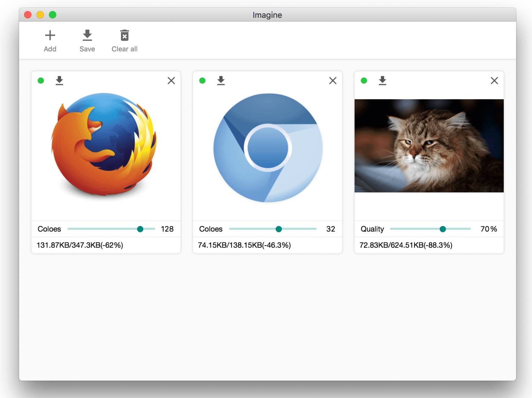
Task: Remove the cat photo card
Action: point(494,81)
